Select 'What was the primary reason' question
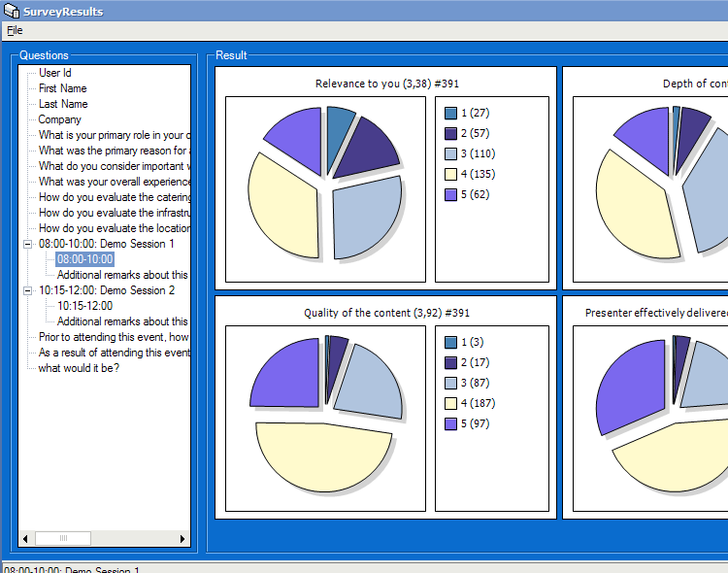This screenshot has height=573, width=728. (115, 151)
